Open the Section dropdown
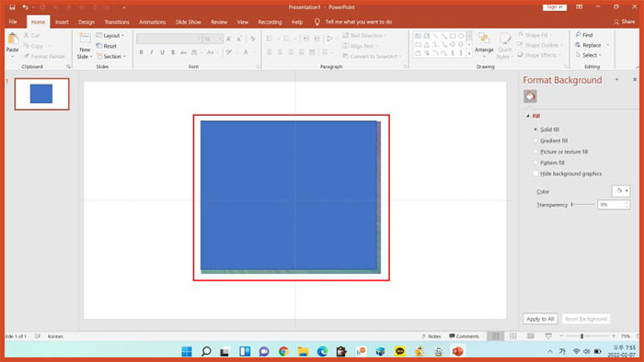This screenshot has width=644, height=362. pos(111,57)
